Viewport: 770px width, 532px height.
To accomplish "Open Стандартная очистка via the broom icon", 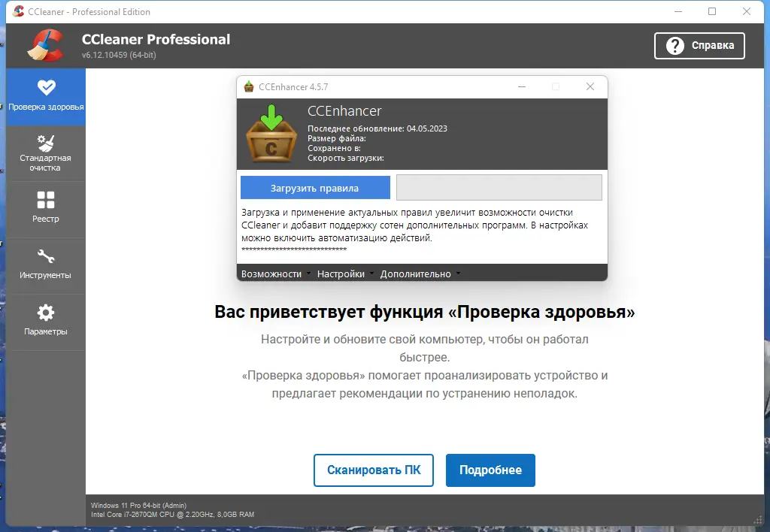I will (x=46, y=141).
